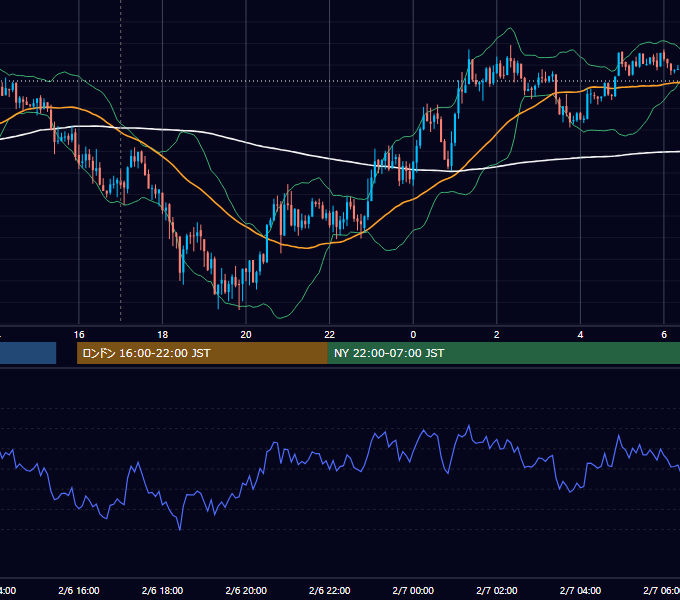The height and width of the screenshot is (600, 680).
Task: Click the 22 hour label on price chart axis
Action: point(330,335)
